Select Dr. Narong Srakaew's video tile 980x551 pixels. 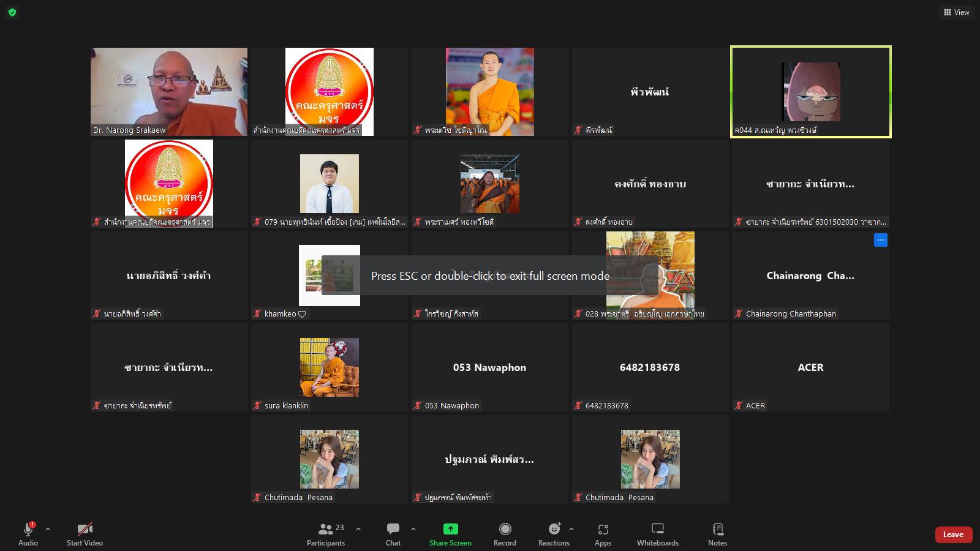(169, 92)
